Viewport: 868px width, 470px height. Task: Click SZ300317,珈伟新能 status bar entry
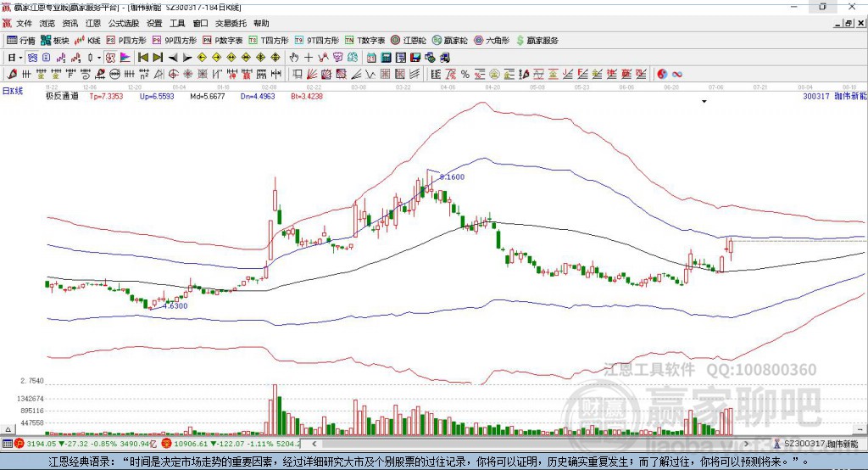click(817, 444)
